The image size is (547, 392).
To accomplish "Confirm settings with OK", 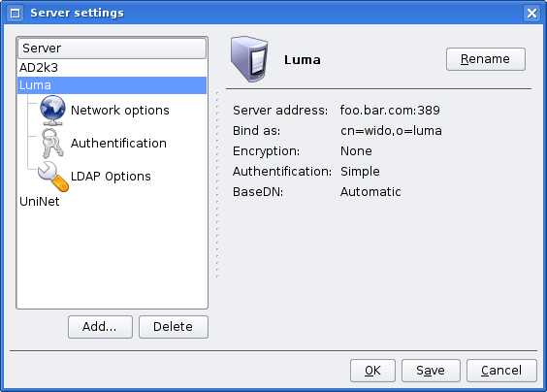I will click(x=372, y=371).
